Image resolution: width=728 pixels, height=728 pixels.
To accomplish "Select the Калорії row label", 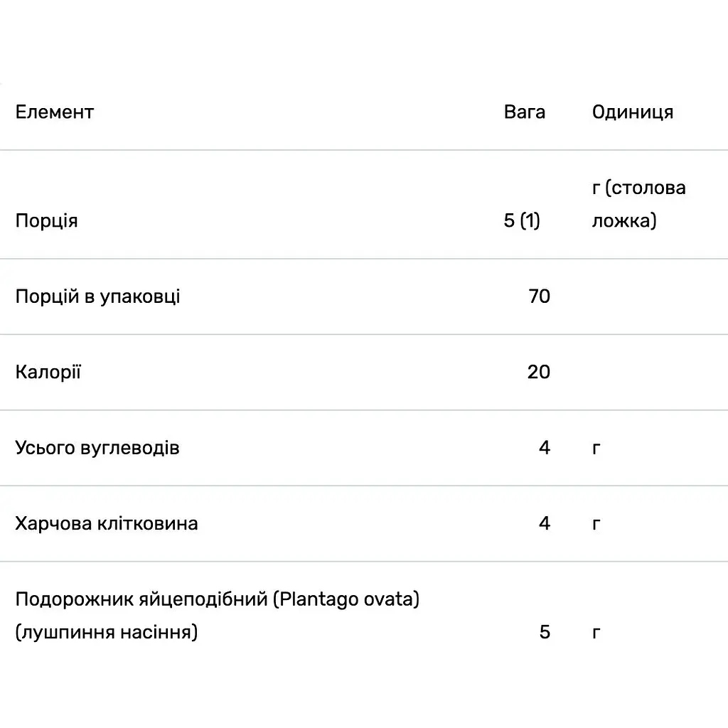I will [48, 372].
